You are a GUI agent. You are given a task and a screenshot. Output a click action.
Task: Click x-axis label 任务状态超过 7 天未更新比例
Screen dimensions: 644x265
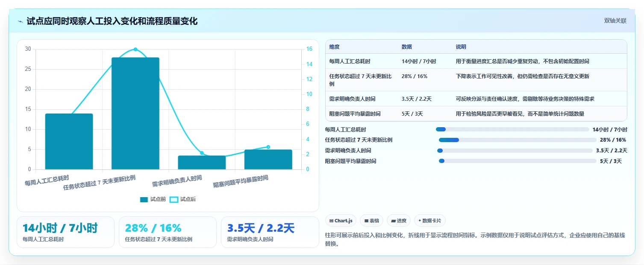100,183
